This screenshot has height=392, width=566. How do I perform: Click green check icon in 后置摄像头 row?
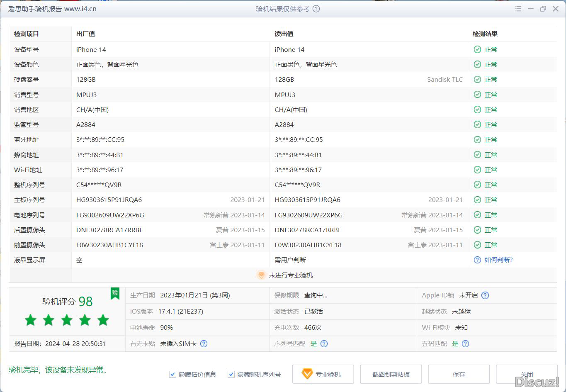click(477, 230)
